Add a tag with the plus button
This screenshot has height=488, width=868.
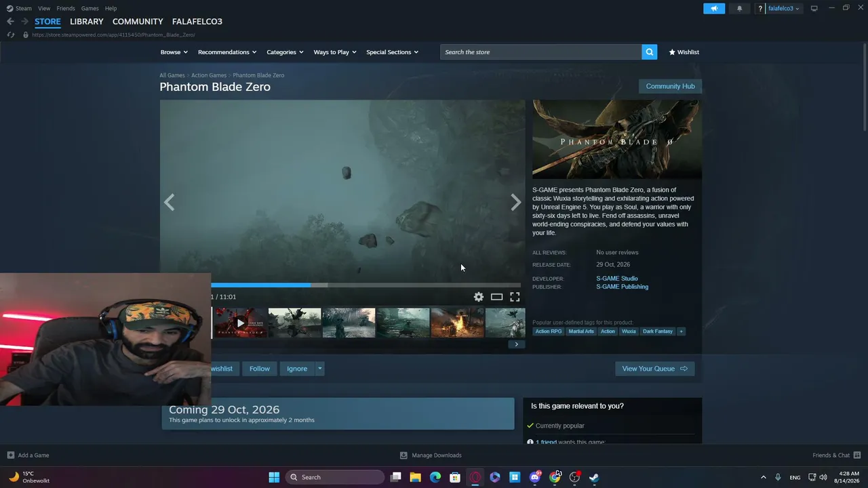coord(681,331)
